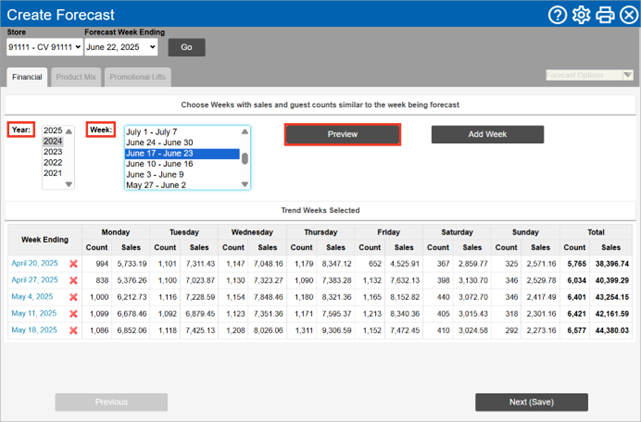Select week July 1 - July 7
641x422 pixels.
[182, 132]
